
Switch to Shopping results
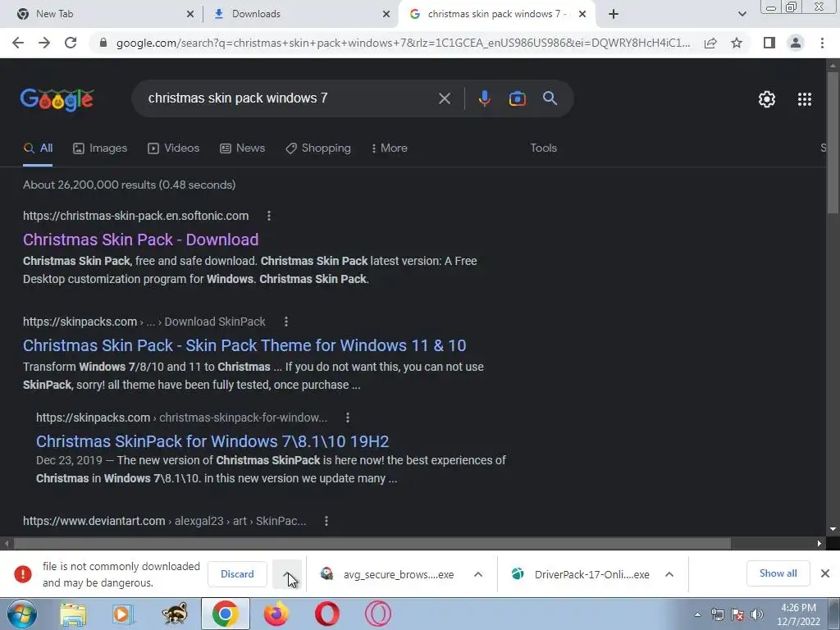tap(318, 148)
